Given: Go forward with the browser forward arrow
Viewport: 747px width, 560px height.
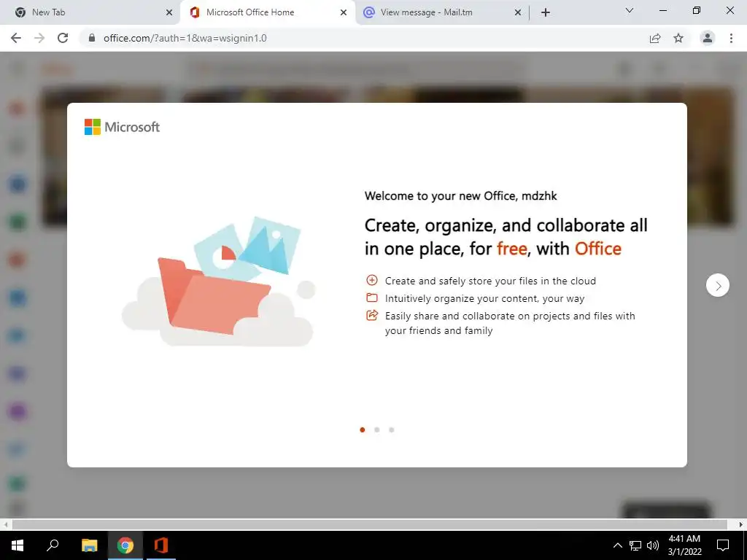Looking at the screenshot, I should [39, 38].
